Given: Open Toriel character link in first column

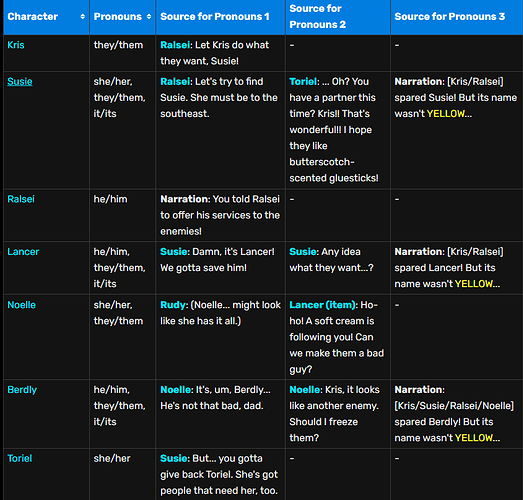Looking at the screenshot, I should point(20,458).
